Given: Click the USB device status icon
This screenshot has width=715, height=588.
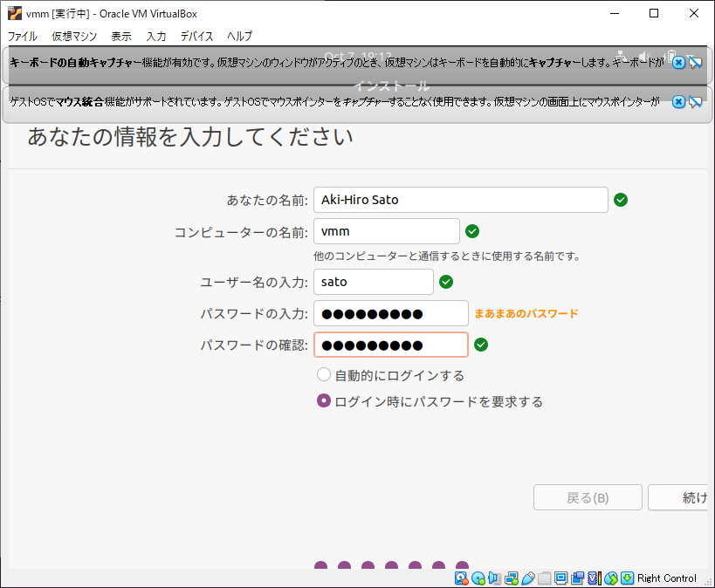Looking at the screenshot, I should tap(527, 578).
